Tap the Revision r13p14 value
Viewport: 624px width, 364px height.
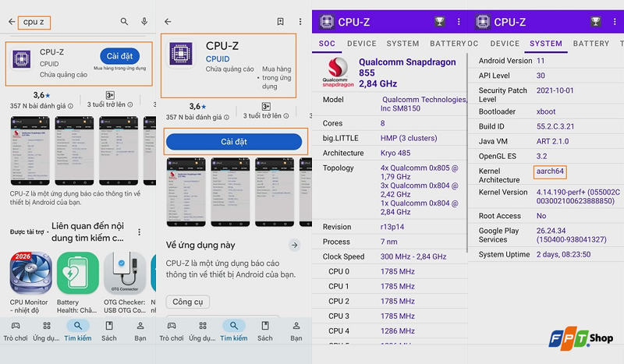click(392, 227)
